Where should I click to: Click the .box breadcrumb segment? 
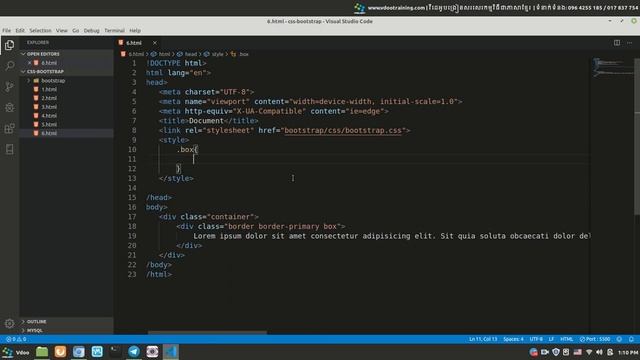240,54
